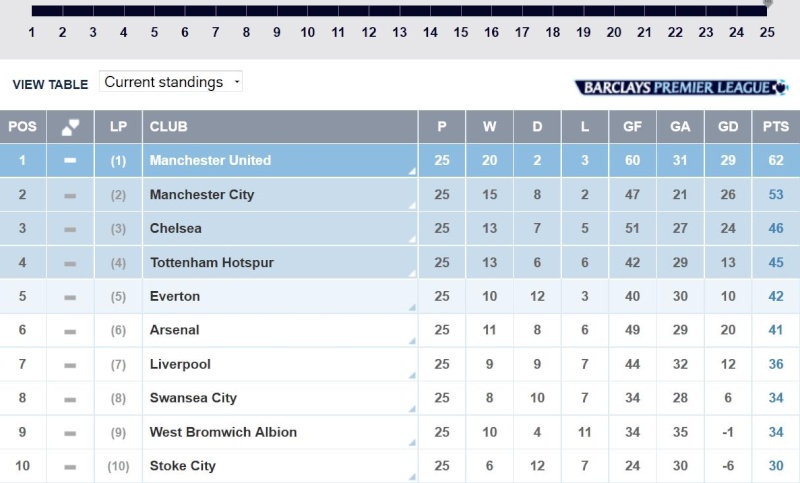Viewport: 800px width, 483px height.
Task: Click the West Bromwich Albion club name
Action: pos(223,432)
